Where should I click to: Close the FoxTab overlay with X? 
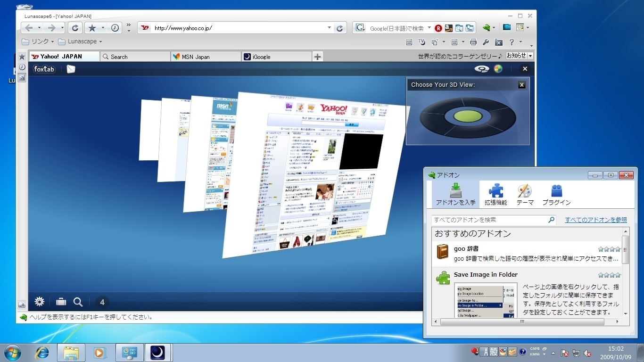525,69
